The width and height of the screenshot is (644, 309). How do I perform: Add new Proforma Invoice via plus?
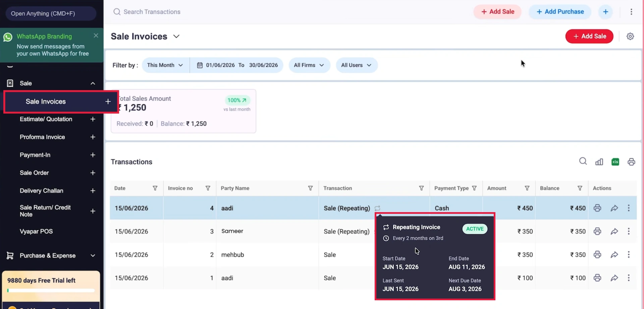tap(93, 137)
